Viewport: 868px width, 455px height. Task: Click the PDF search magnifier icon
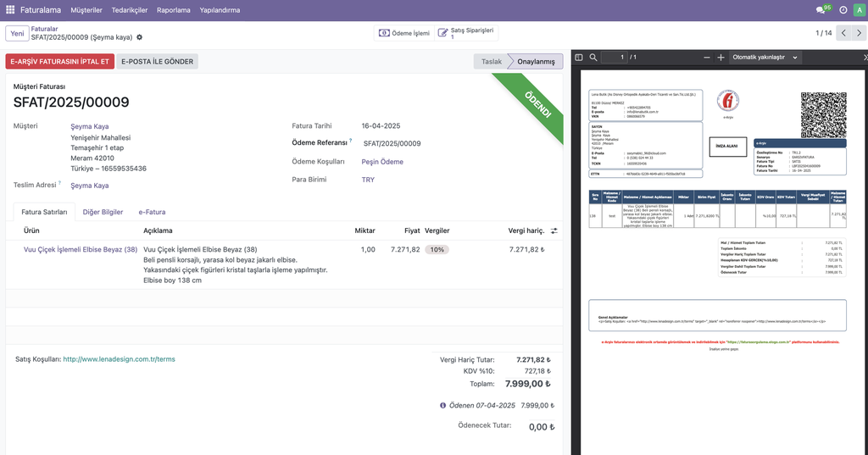[593, 58]
